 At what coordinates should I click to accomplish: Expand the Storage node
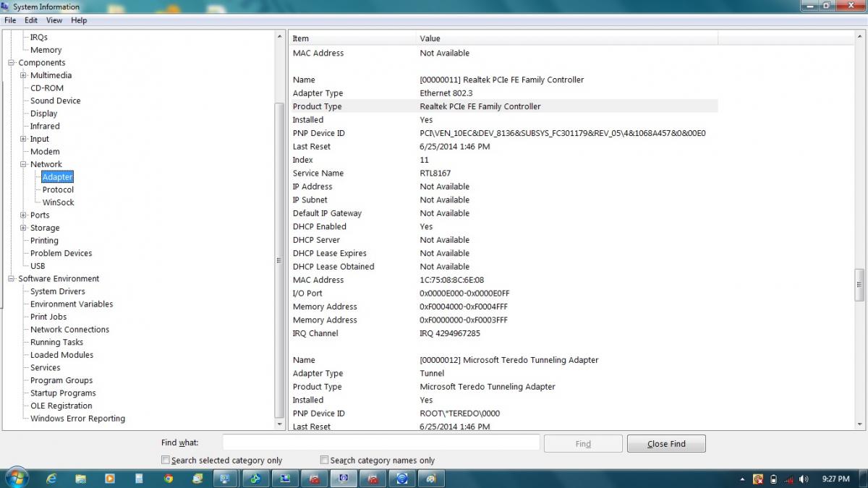(23, 228)
